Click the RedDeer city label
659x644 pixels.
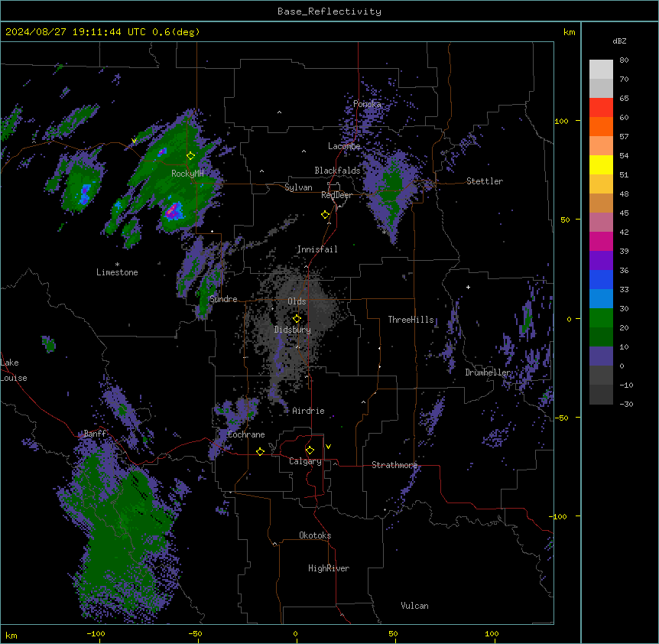(x=336, y=195)
